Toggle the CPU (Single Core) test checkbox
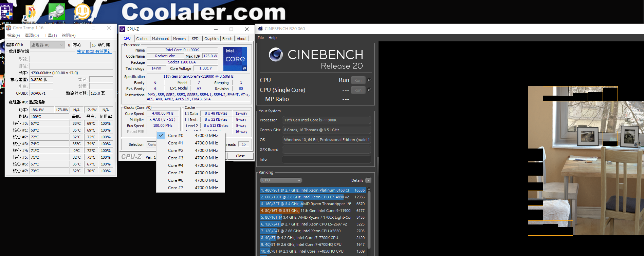This screenshot has width=644, height=256. coord(369,90)
